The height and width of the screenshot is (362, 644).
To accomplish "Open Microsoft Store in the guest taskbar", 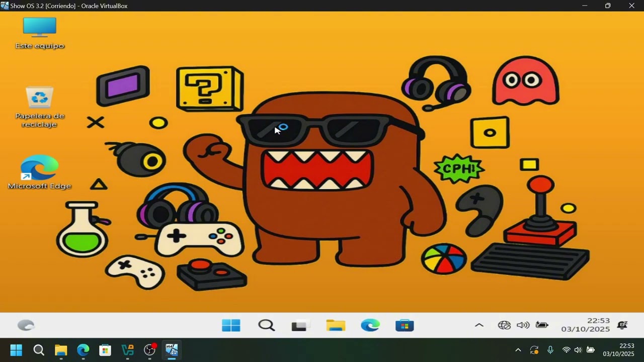I will (x=405, y=326).
